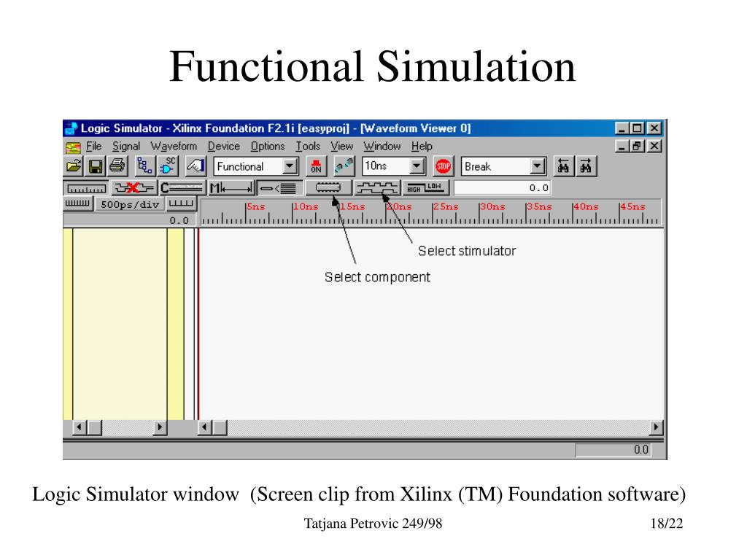Click the sparse tick zoom-out scale icon
Screen dimensions: 747x560
tap(182, 204)
